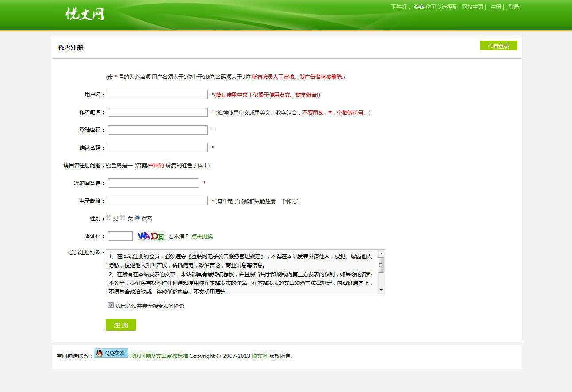Screen dimensions: 572x392
Task: Click the 作者登录 button
Action: [498, 46]
